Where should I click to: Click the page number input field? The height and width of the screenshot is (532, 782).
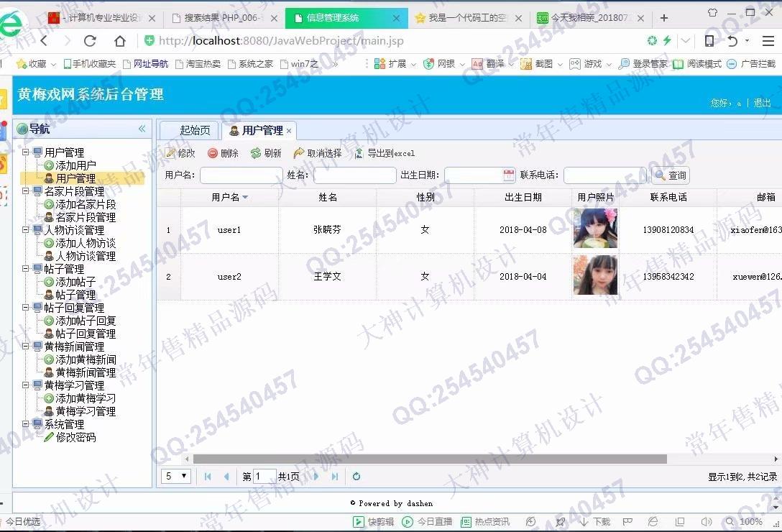click(264, 477)
